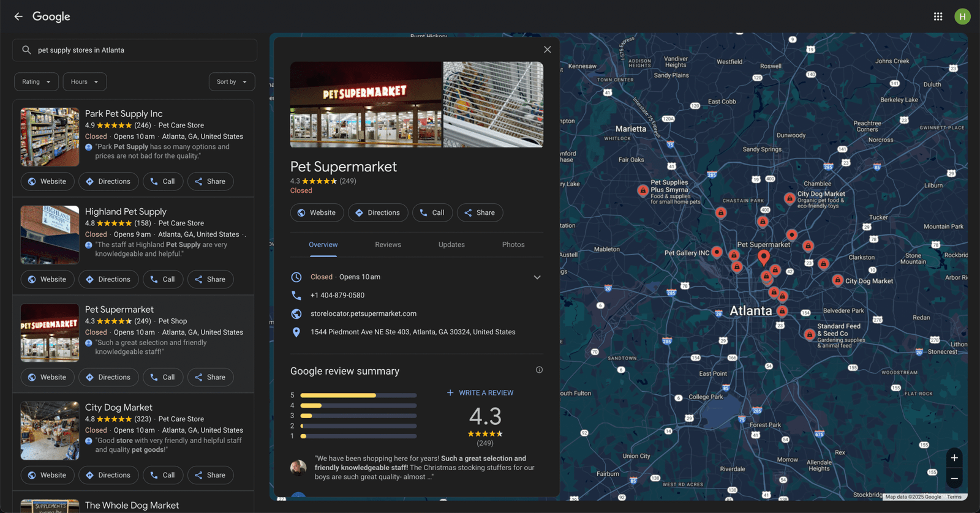Open the Rating filter dropdown
The image size is (980, 513).
pos(37,82)
